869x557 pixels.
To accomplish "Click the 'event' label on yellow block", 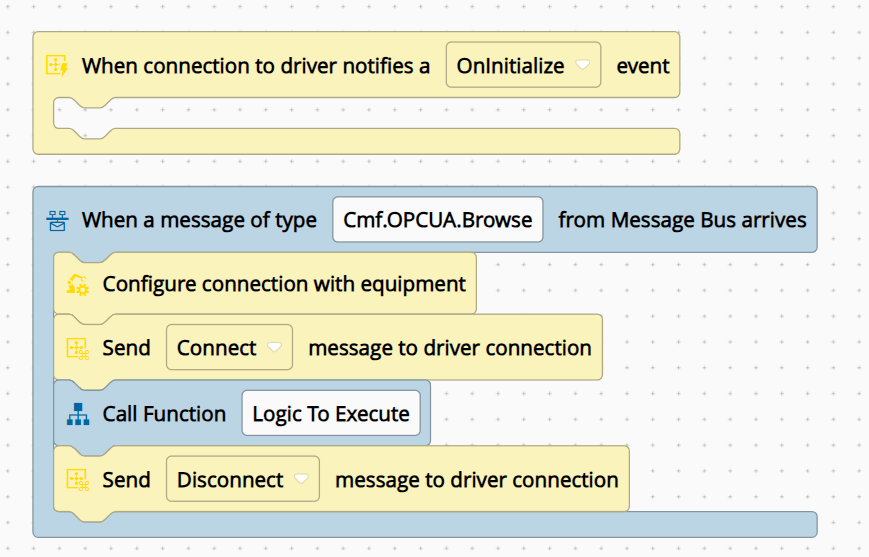I will tap(643, 66).
